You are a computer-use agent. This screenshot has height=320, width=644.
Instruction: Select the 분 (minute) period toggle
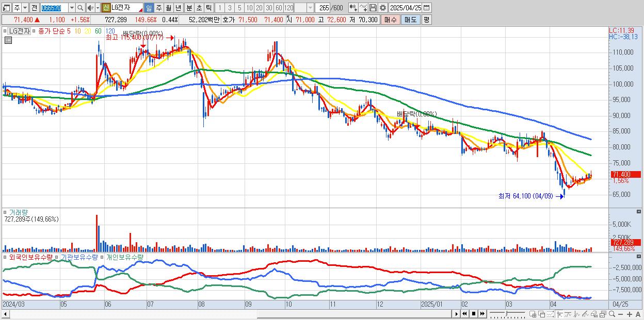pos(189,8)
